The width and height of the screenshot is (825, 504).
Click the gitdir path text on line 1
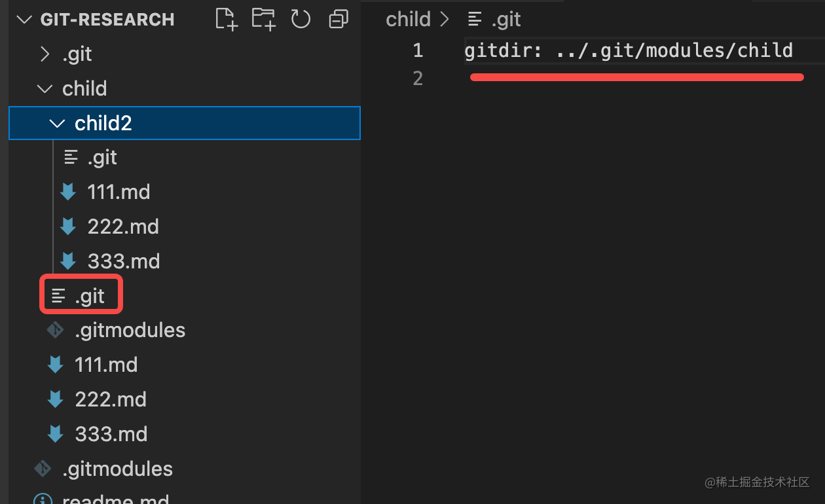tap(629, 50)
